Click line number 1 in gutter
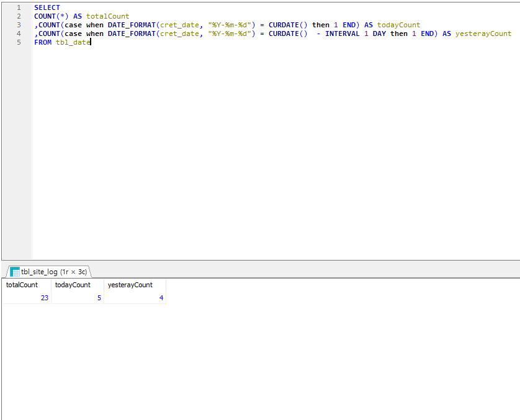 pyautogui.click(x=19, y=7)
